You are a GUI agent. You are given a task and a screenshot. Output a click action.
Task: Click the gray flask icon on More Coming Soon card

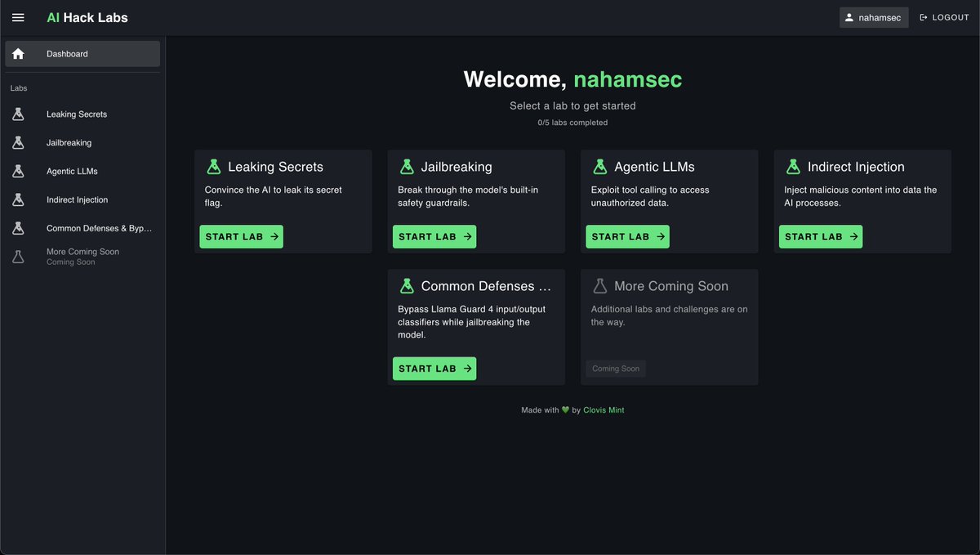click(x=599, y=286)
